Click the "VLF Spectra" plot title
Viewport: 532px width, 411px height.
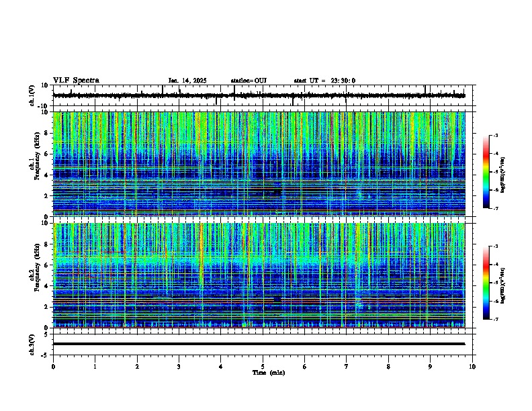pyautogui.click(x=76, y=81)
